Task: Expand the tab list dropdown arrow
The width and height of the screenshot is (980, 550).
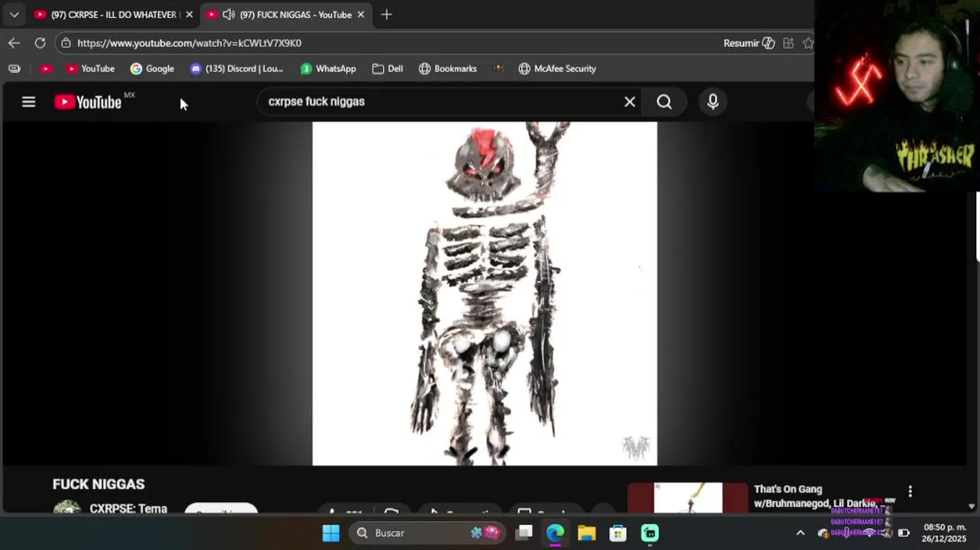Action: point(14,15)
